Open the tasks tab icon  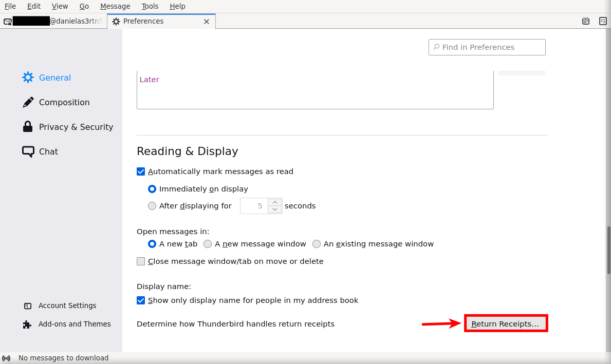pos(603,21)
